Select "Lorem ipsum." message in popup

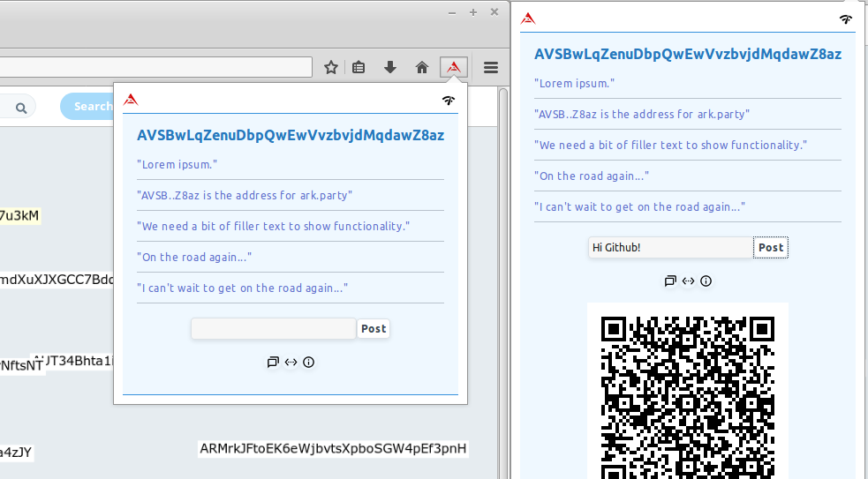pyautogui.click(x=177, y=164)
